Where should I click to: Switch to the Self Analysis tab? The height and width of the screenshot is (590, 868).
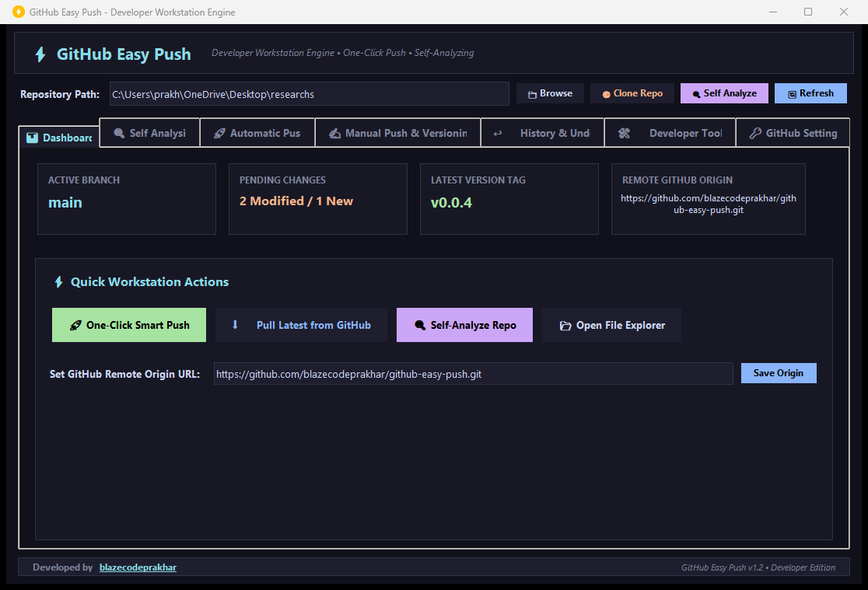pyautogui.click(x=150, y=133)
